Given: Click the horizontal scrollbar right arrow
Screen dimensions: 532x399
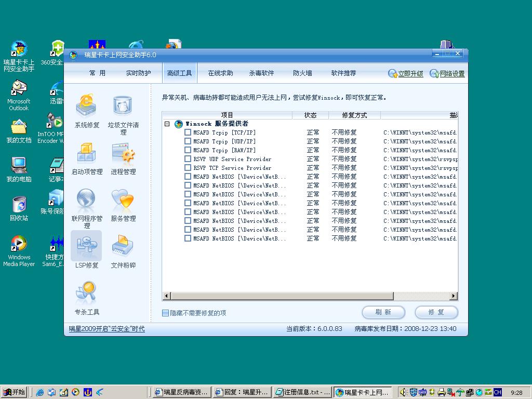Looking at the screenshot, I should (x=454, y=296).
